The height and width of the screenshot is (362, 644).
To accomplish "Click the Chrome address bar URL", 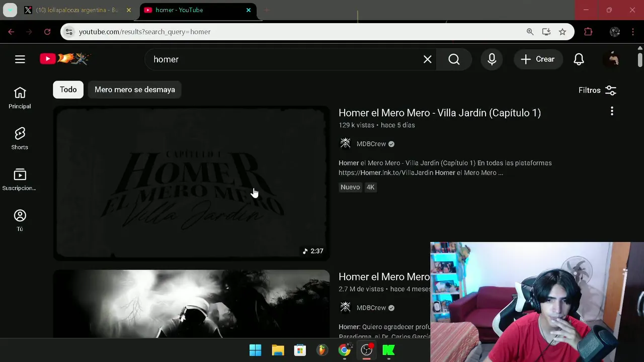I will [x=145, y=32].
